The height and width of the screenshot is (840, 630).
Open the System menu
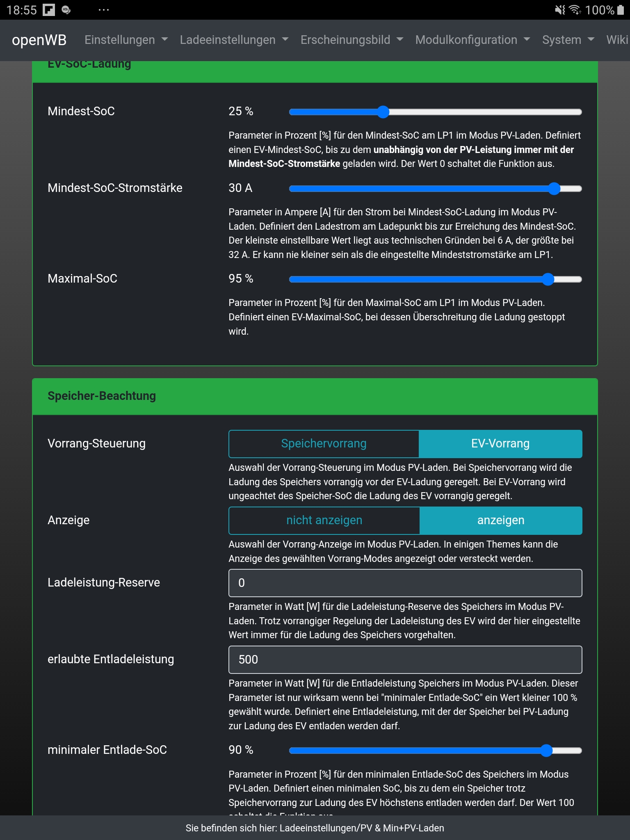pos(568,40)
